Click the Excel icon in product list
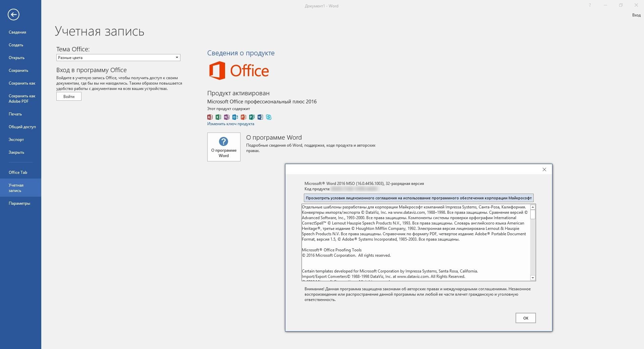This screenshot has height=349, width=644. (218, 117)
